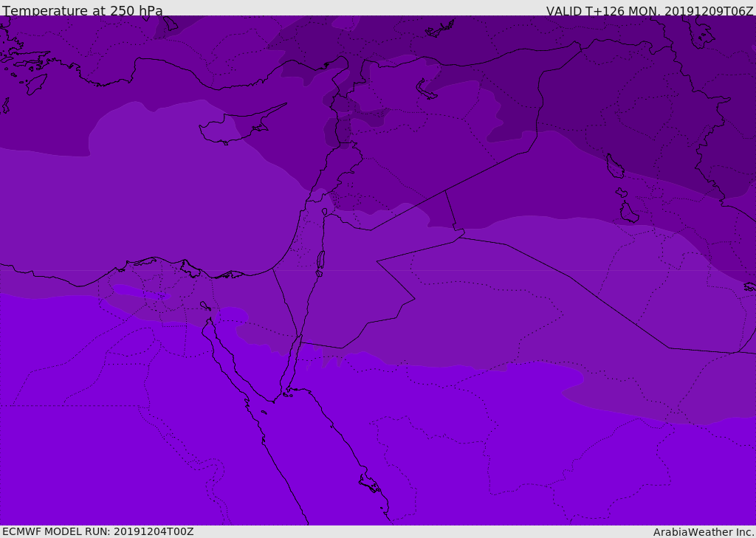Click the 'ArabiaWeather Inc' credit text
Viewport: 756px width, 538px height.
[x=703, y=532]
